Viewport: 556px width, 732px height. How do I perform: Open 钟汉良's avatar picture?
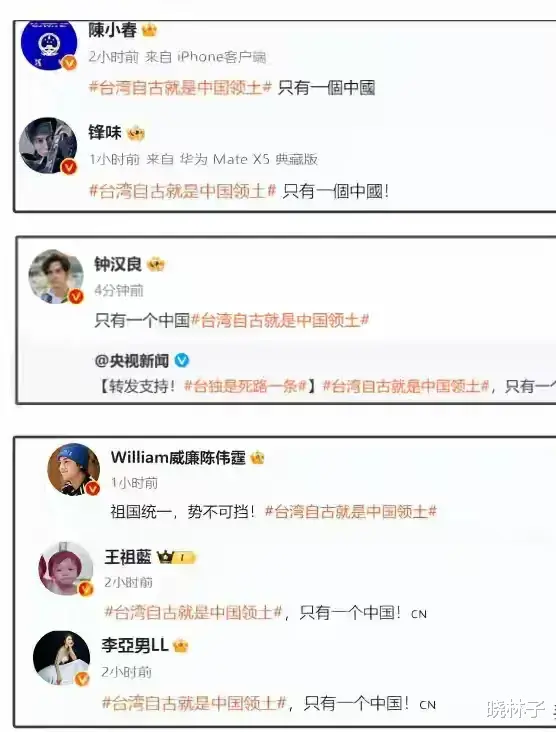(x=56, y=276)
